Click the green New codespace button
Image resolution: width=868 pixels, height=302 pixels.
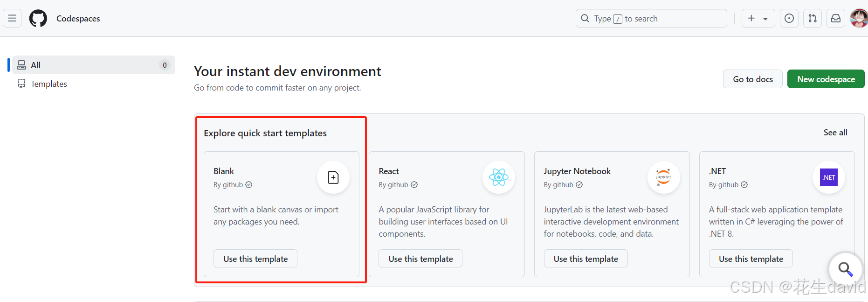[x=826, y=79]
